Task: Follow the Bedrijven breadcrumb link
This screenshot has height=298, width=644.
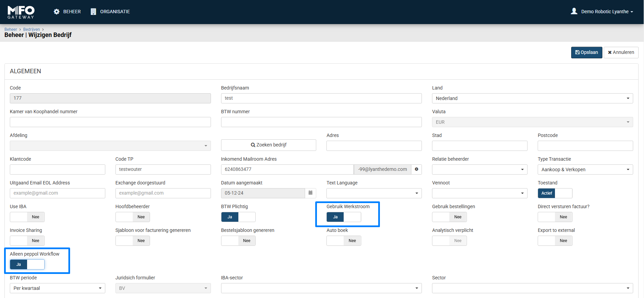Action: pos(31,29)
